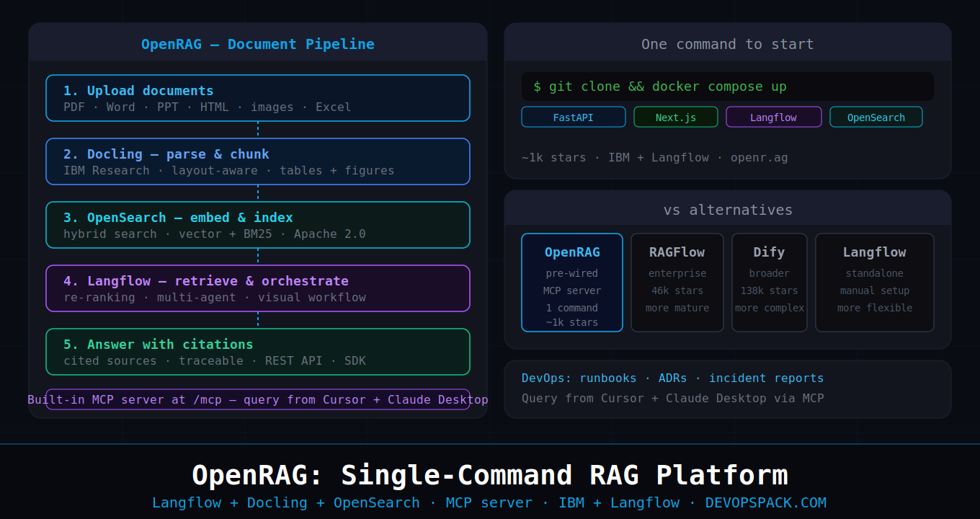Click 'more mature' in RAGFlow card

[x=677, y=308]
